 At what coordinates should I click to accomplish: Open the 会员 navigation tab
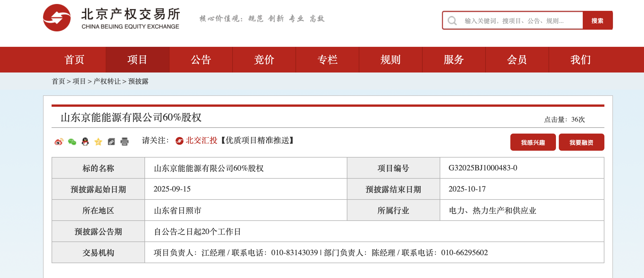pos(517,60)
